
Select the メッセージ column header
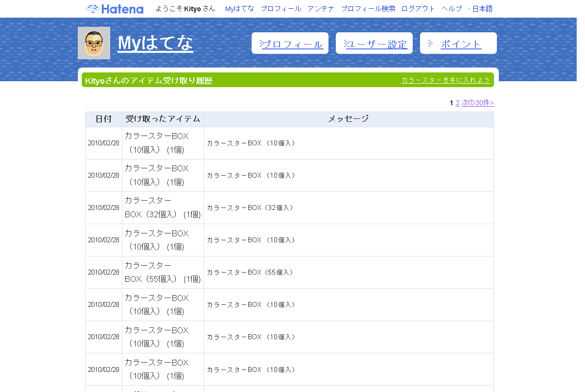click(349, 119)
